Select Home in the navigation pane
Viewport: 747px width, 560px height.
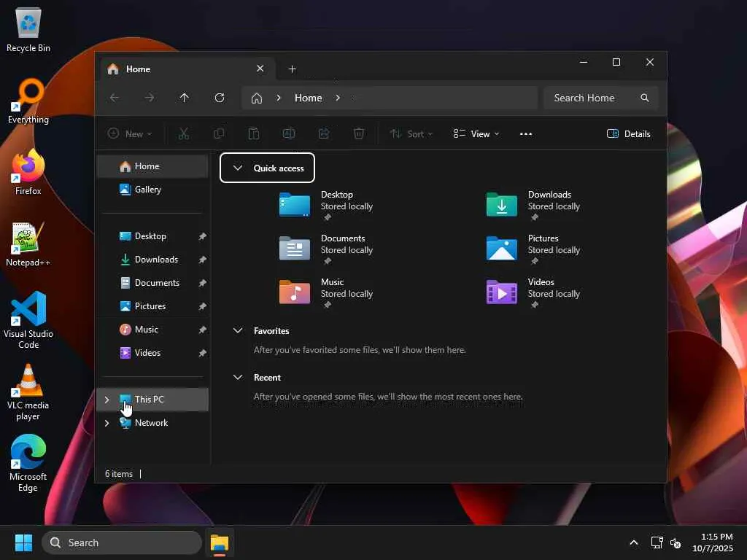[x=152, y=166]
